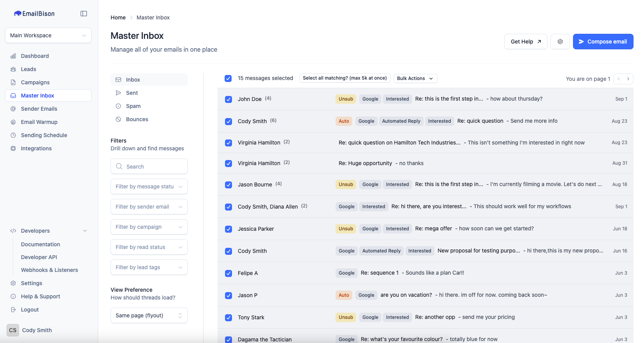The width and height of the screenshot is (644, 343).
Task: Uncheck the select-all messages checkbox
Action: [x=228, y=78]
